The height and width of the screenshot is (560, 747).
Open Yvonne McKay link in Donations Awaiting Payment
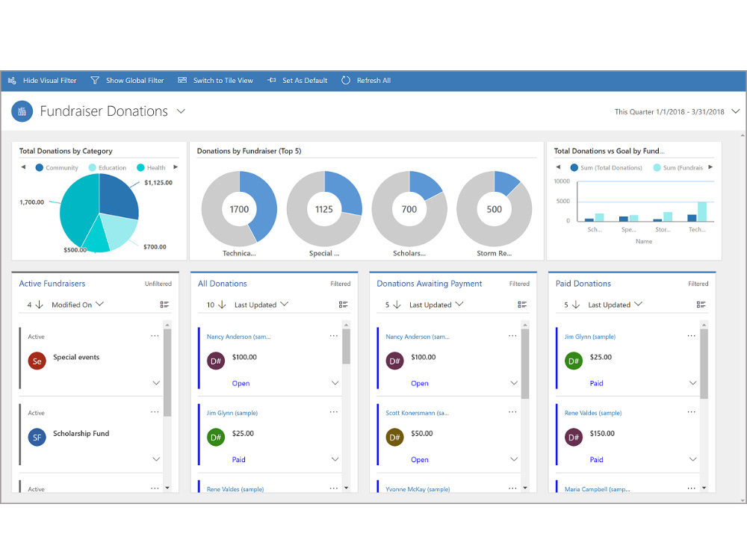click(418, 489)
